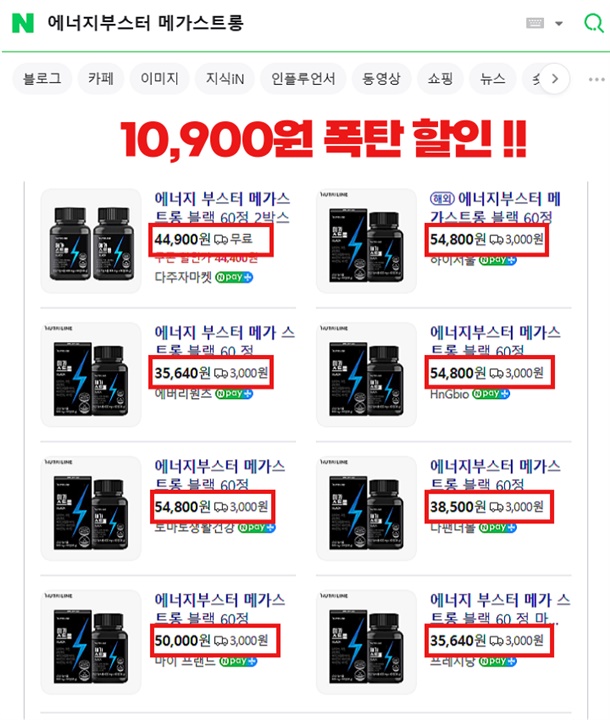The height and width of the screenshot is (720, 610).
Task: Click delivery truck icon beside 44,900원
Action: point(220,239)
